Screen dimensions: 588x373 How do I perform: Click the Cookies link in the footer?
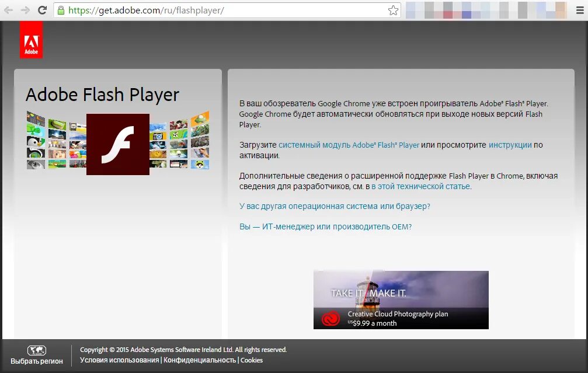(252, 360)
